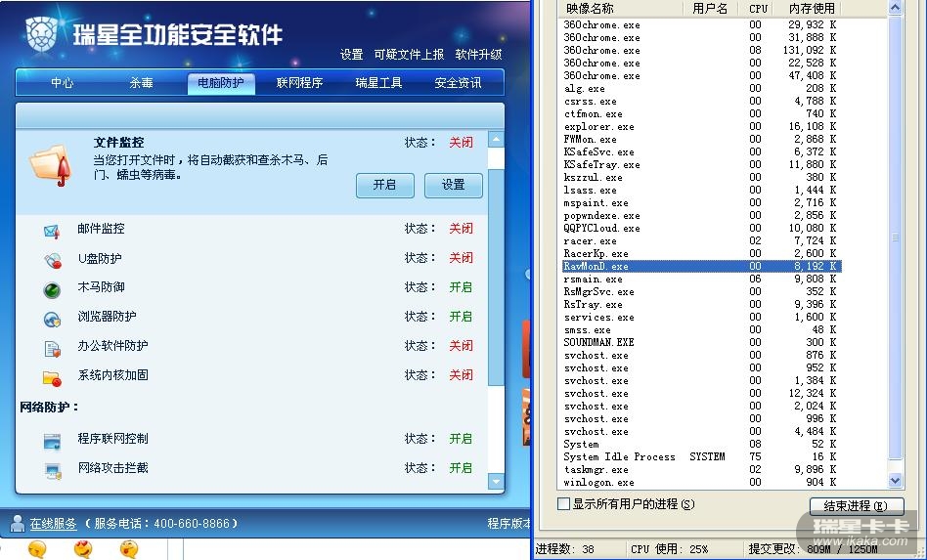The width and height of the screenshot is (927, 560).
Task: Select the 电脑防护 tab
Action: coord(221,83)
